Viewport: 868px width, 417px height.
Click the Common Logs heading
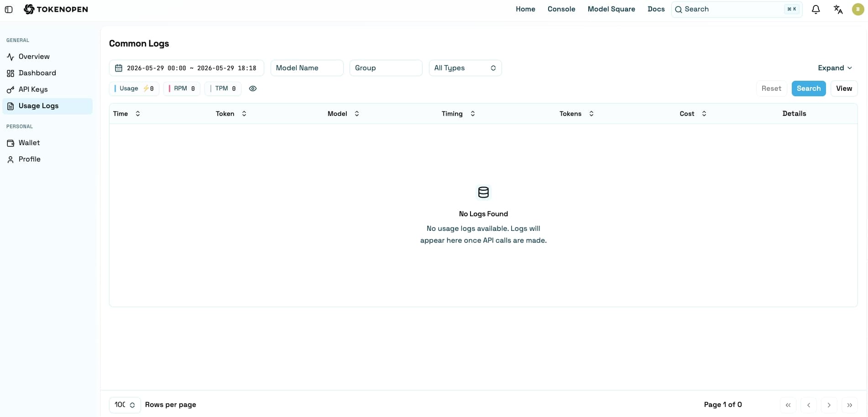point(139,43)
